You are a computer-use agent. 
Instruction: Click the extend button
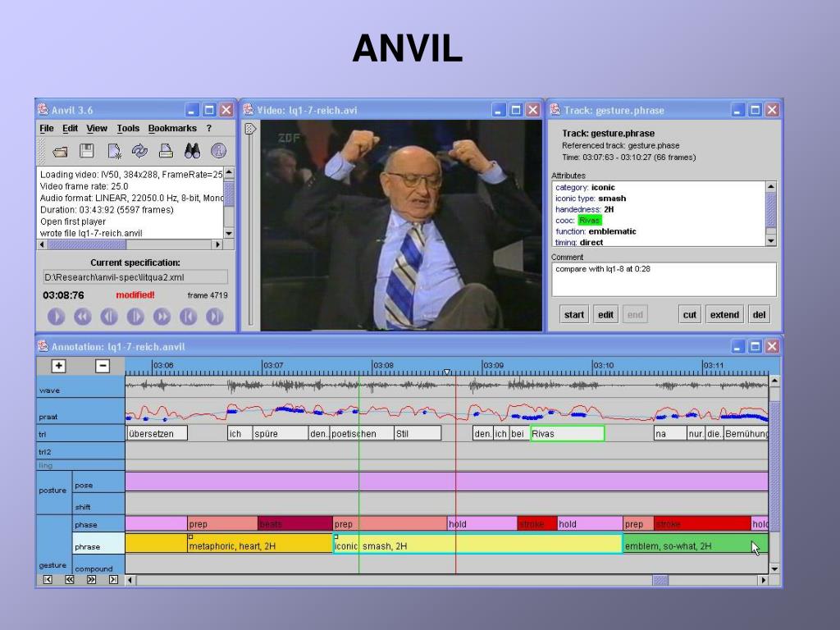724,315
